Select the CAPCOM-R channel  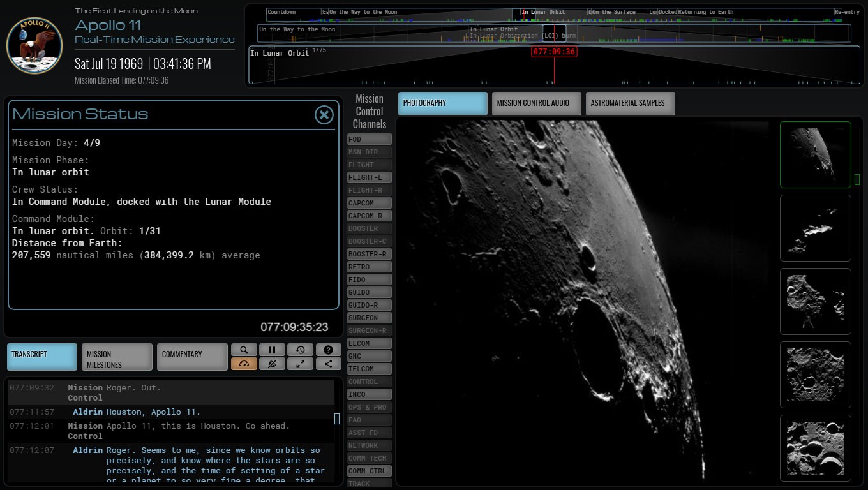(x=370, y=216)
